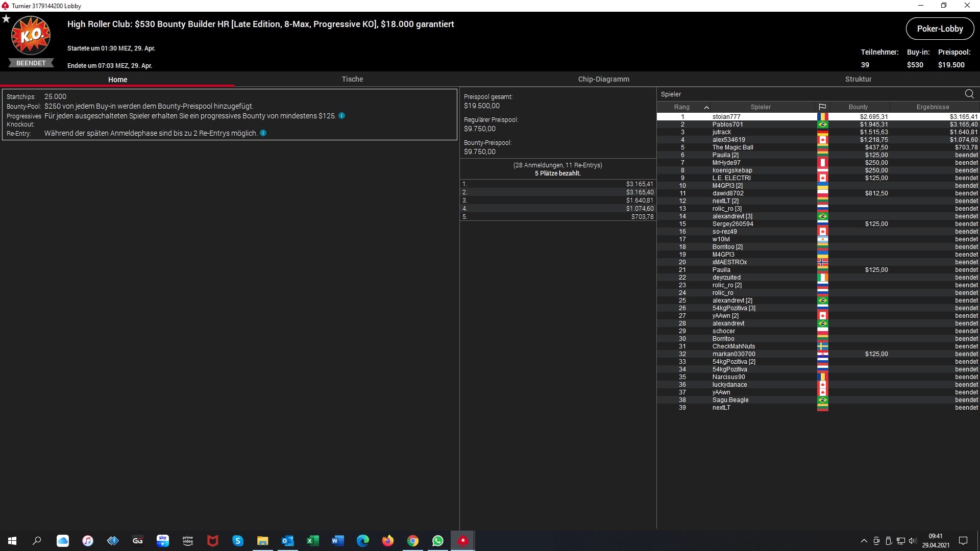Image resolution: width=980 pixels, height=551 pixels.
Task: Toggle sort arrow on Rang column
Action: pyautogui.click(x=706, y=107)
